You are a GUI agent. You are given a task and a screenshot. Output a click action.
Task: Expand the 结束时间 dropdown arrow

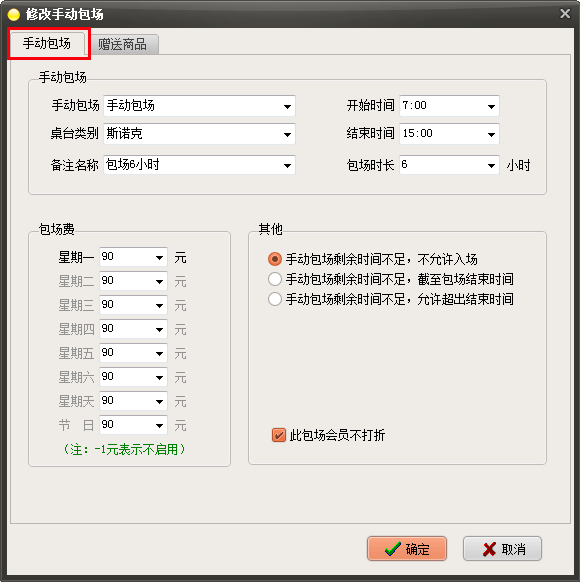pos(491,134)
